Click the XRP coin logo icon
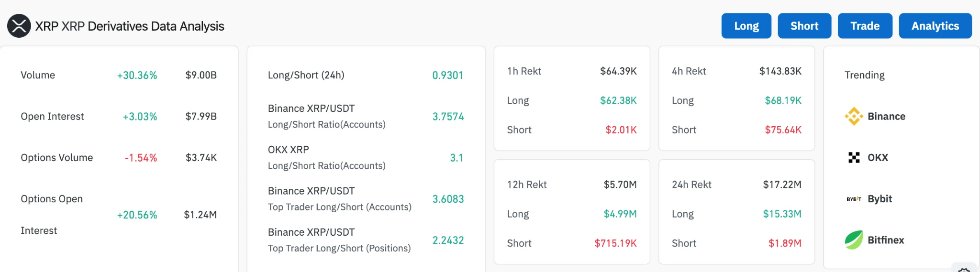The image size is (980, 272). pos(19,26)
